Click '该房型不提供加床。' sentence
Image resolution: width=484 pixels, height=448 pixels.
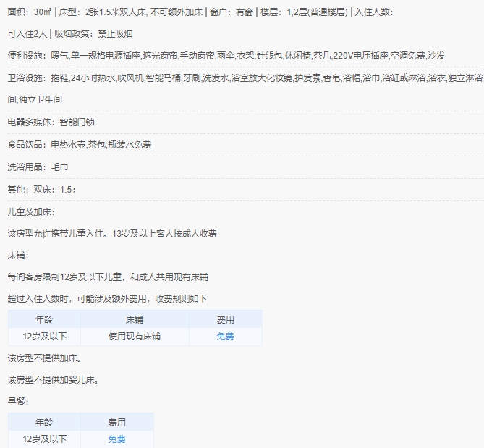[45, 358]
